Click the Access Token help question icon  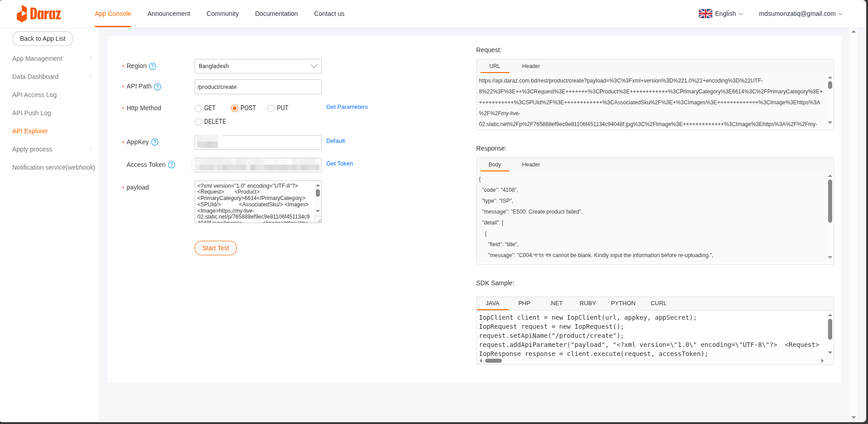point(172,165)
